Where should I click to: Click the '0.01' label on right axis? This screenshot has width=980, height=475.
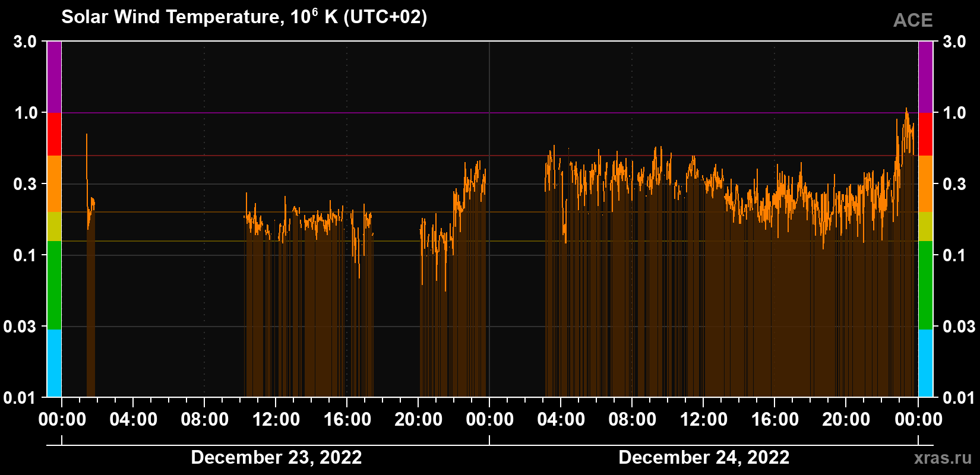click(x=959, y=397)
